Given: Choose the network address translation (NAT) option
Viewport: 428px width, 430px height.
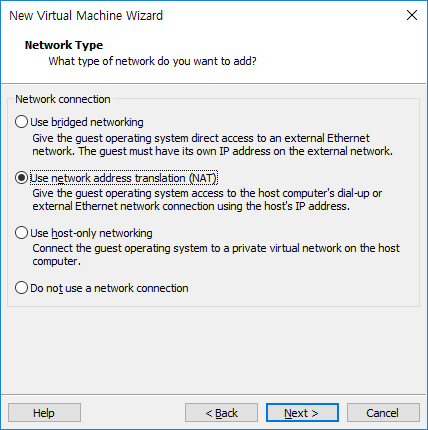Looking at the screenshot, I should (x=21, y=178).
